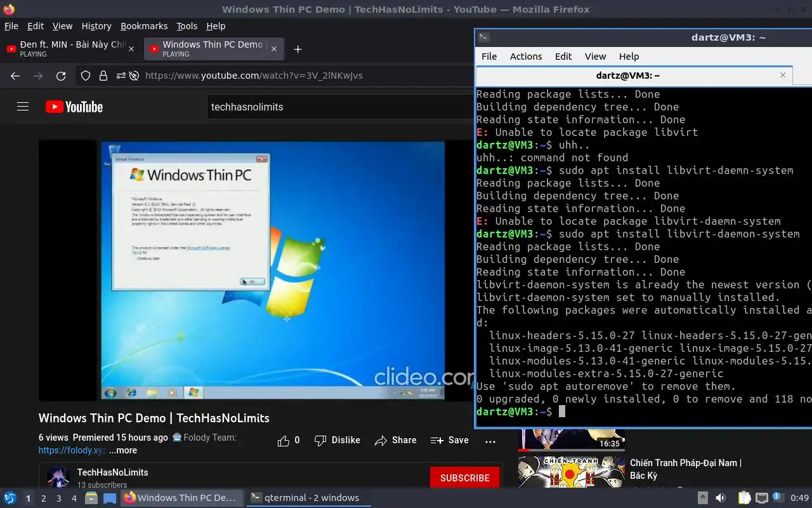Click the removable media eject tray icon
Viewport: 812px width, 508px height.
pos(702,498)
